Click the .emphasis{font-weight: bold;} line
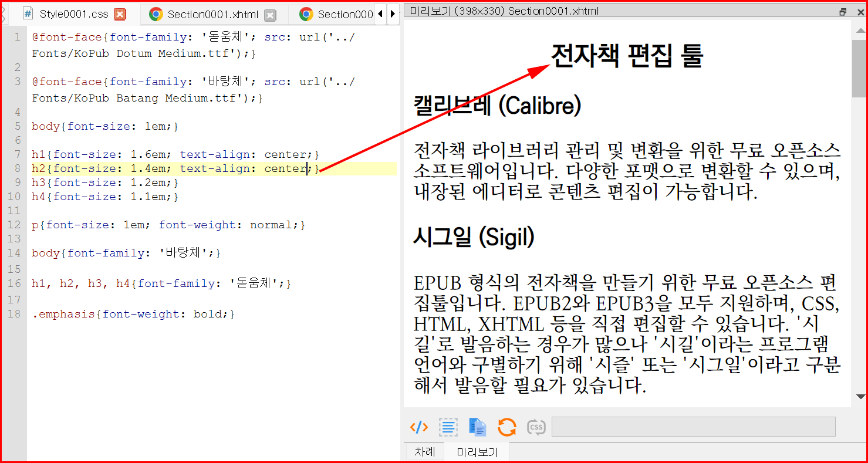Screen dimensions: 868x463 coord(133,314)
